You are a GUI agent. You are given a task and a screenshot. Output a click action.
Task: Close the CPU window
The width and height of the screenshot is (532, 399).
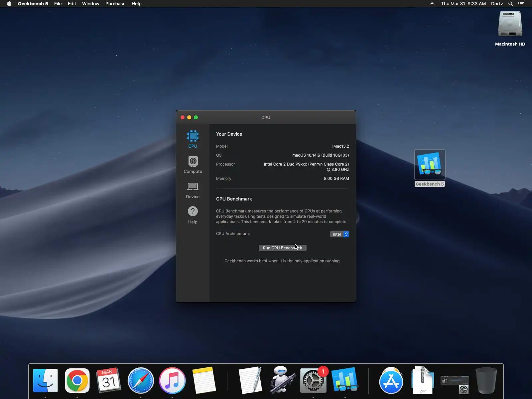pos(183,117)
